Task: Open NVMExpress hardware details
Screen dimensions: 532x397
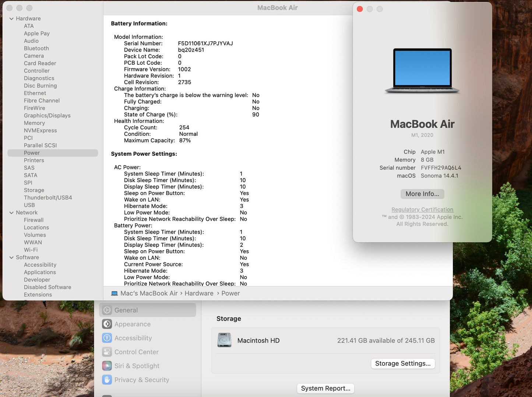Action: [x=40, y=131]
